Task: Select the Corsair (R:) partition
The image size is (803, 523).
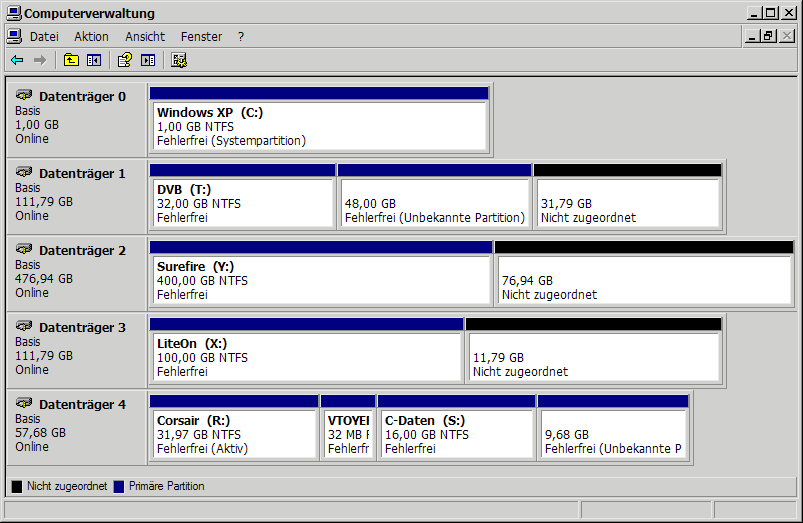Action: pyautogui.click(x=234, y=428)
